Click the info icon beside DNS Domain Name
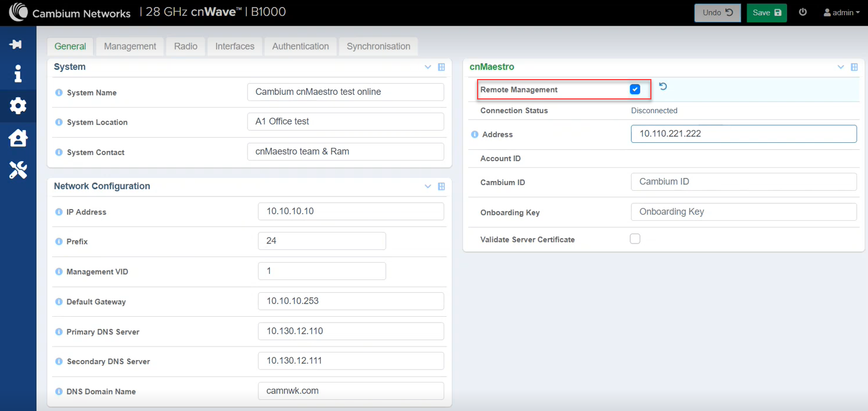Viewport: 868px width, 411px height. 59,391
